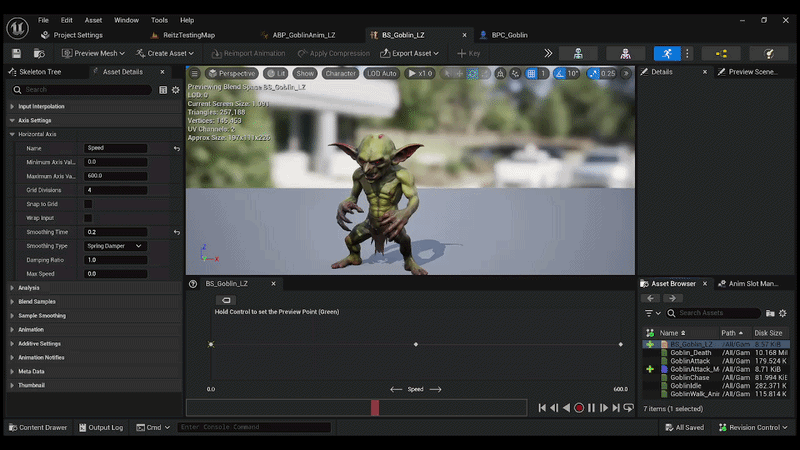Image resolution: width=800 pixels, height=450 pixels.
Task: Open viewport hamburger options menu
Action: (194, 73)
